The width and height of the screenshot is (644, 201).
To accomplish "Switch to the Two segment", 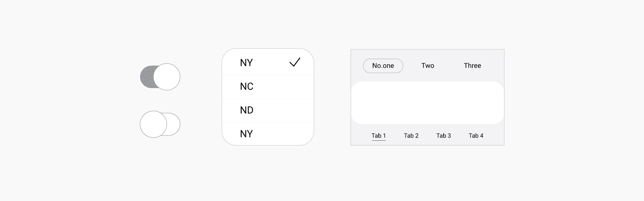I will coord(427,66).
